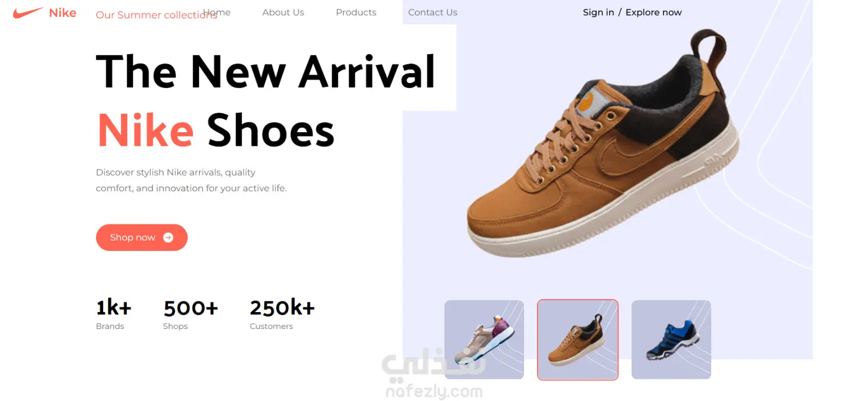This screenshot has width=868, height=401.
Task: Click The New Arrival headline
Action: pos(265,72)
